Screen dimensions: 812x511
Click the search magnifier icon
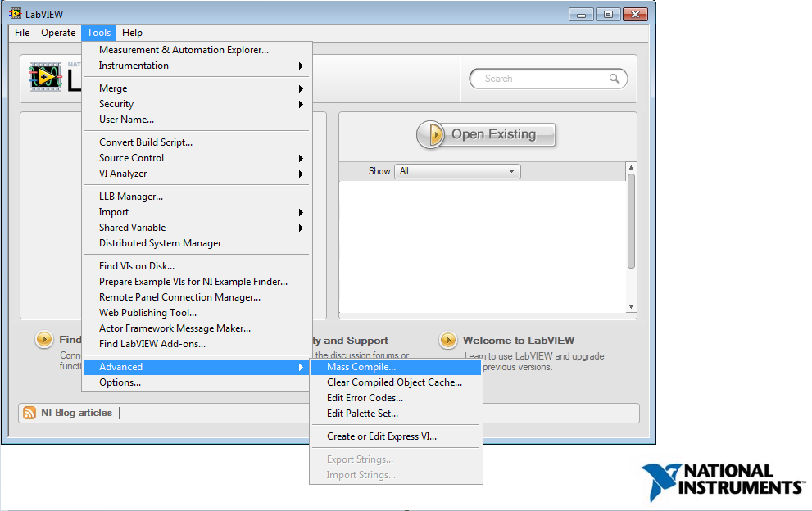coord(615,79)
